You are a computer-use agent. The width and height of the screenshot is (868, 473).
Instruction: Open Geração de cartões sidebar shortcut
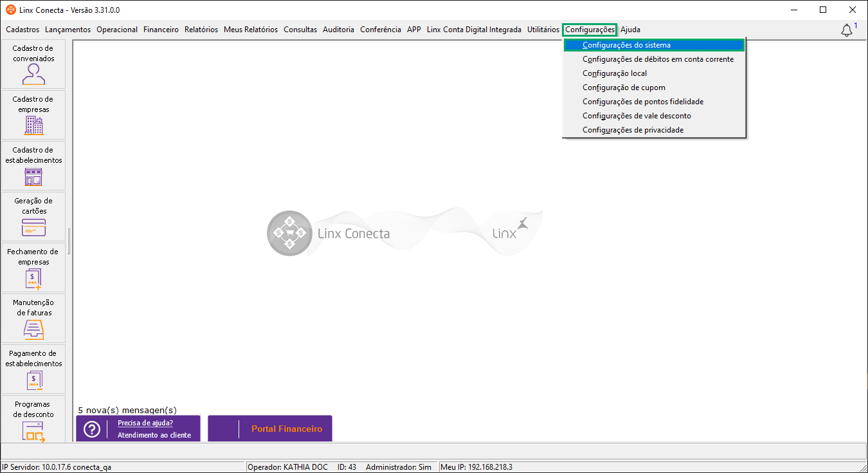click(33, 217)
